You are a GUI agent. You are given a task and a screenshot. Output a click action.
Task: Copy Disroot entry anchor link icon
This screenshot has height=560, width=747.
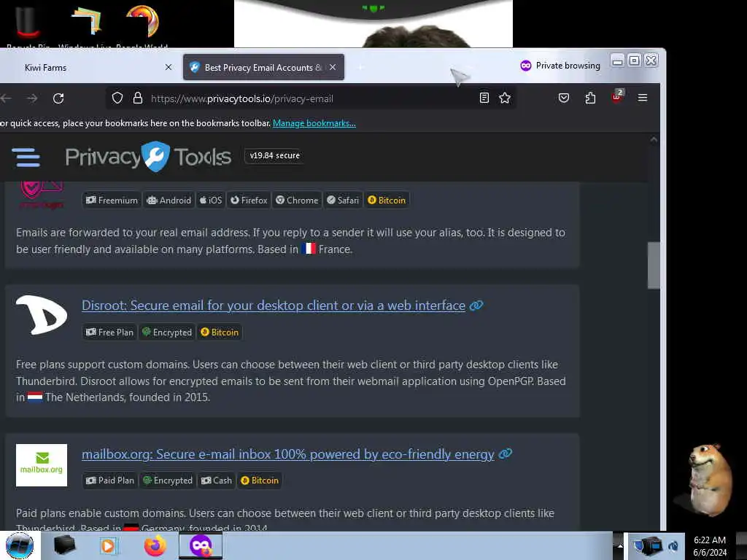click(x=476, y=306)
